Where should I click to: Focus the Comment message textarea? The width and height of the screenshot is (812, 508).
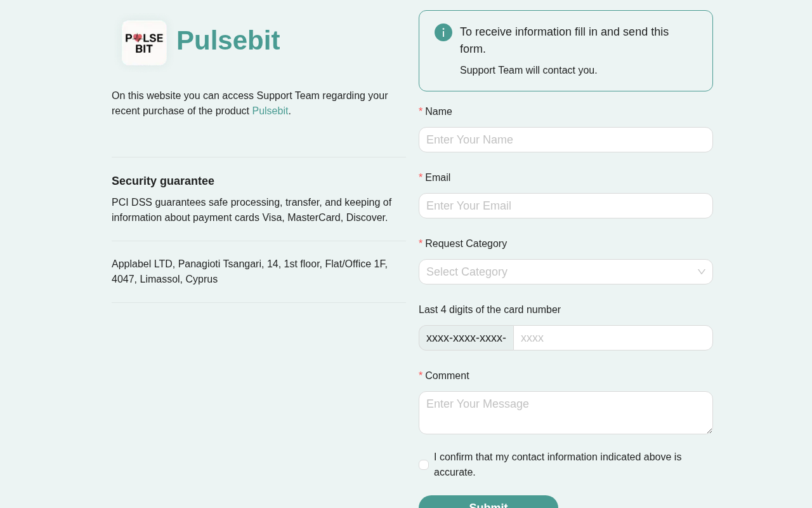tap(565, 412)
